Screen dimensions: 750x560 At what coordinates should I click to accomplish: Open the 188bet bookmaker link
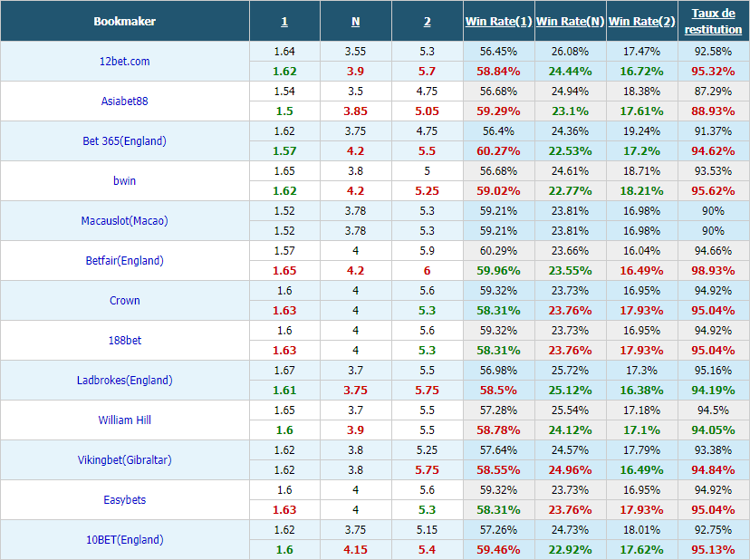(124, 341)
